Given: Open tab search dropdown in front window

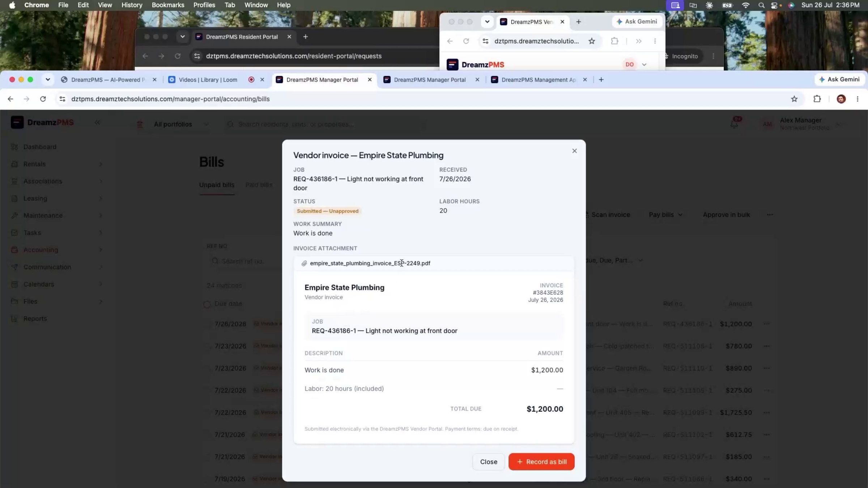Looking at the screenshot, I should click(48, 80).
